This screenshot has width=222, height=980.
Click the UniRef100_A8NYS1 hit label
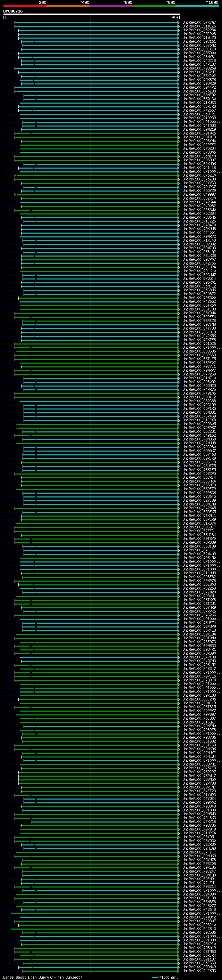pos(199,57)
